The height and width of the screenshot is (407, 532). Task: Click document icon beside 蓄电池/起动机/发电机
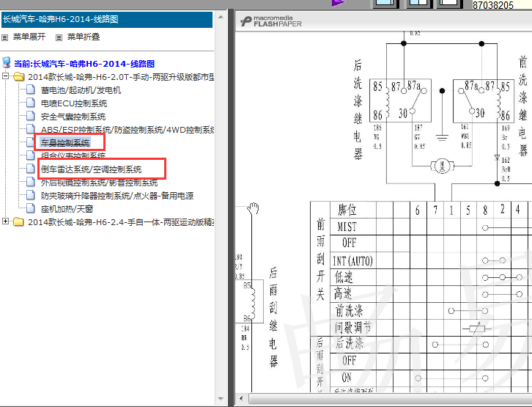click(x=31, y=89)
